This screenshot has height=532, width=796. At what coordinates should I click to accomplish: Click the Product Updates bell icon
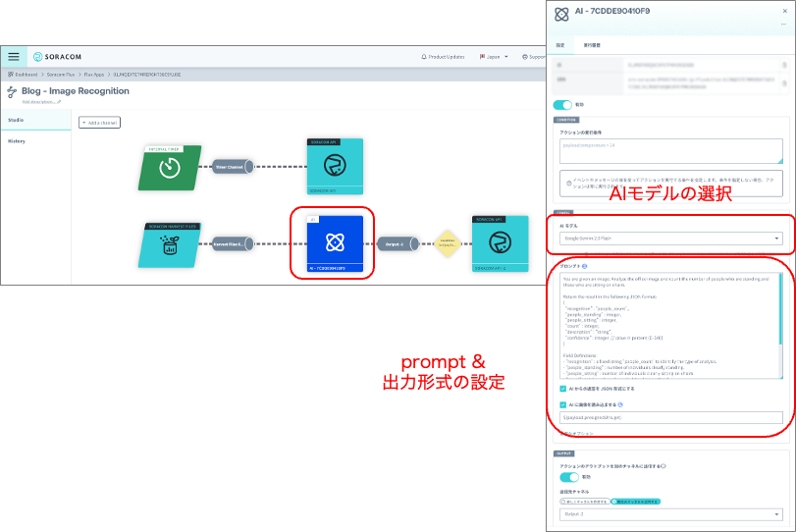pyautogui.click(x=424, y=57)
